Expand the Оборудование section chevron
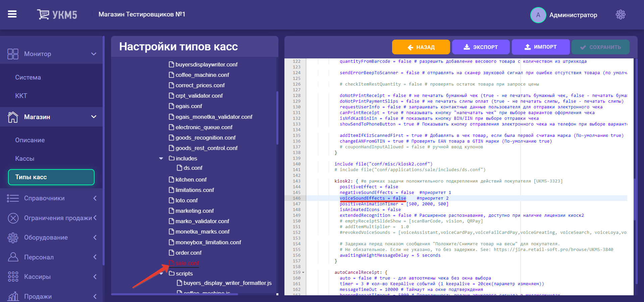Viewport: 644px width, 302px height. (x=95, y=237)
